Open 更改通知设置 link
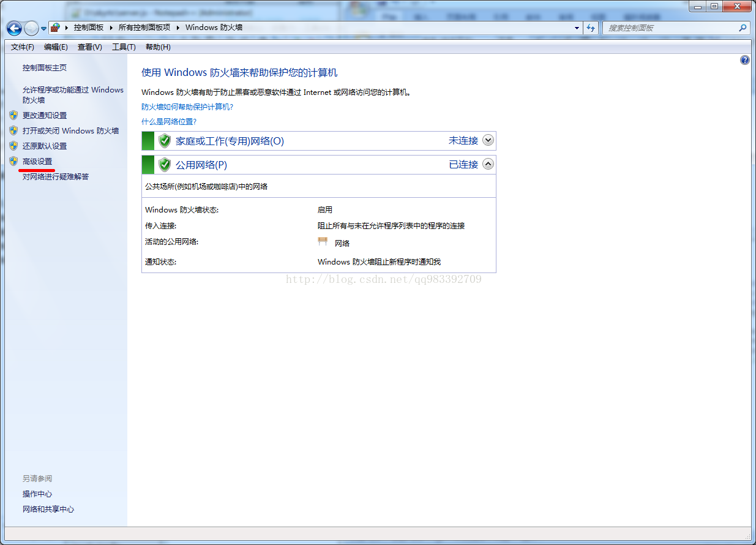The width and height of the screenshot is (756, 545). point(45,115)
